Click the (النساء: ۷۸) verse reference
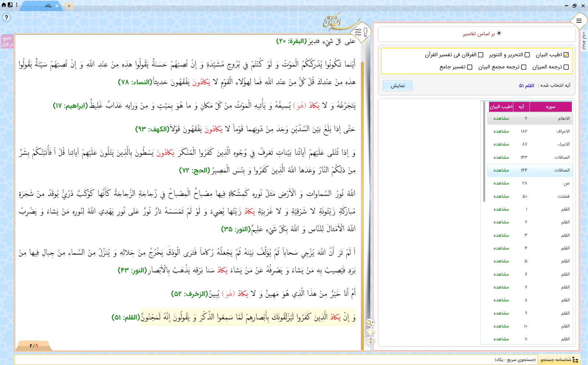The width and height of the screenshot is (588, 365). (x=135, y=82)
